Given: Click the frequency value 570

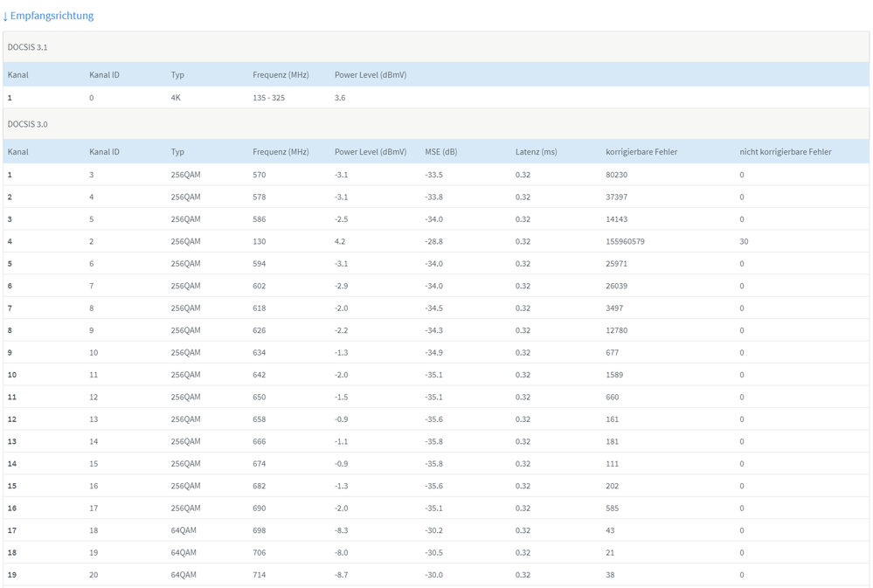Looking at the screenshot, I should pyautogui.click(x=260, y=175).
